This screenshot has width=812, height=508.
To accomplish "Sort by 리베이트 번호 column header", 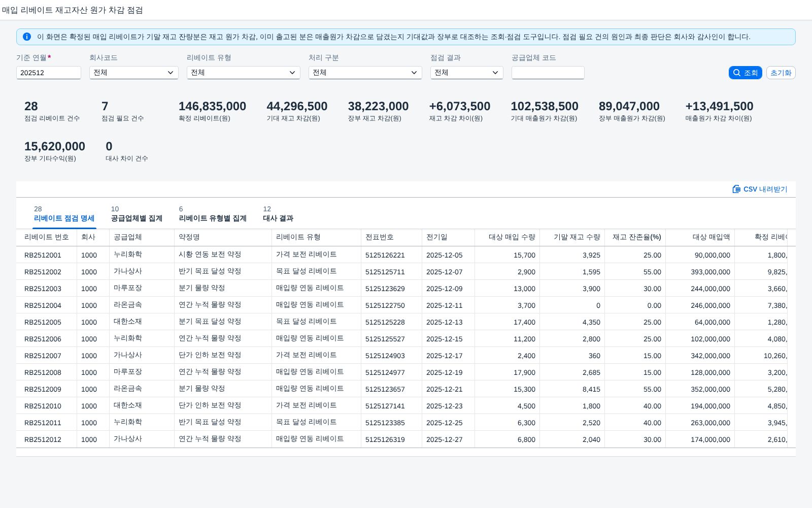I will click(x=47, y=237).
